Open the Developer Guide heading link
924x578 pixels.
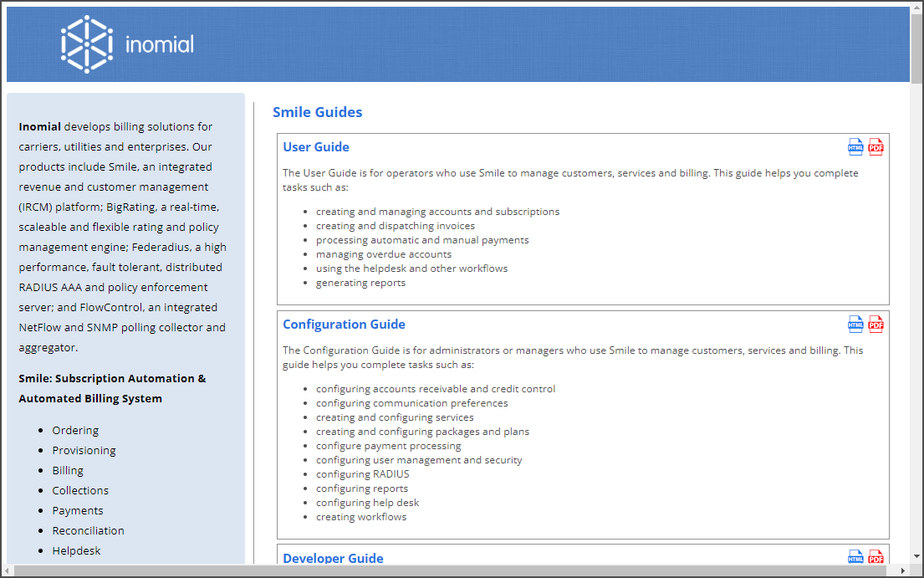pos(333,557)
